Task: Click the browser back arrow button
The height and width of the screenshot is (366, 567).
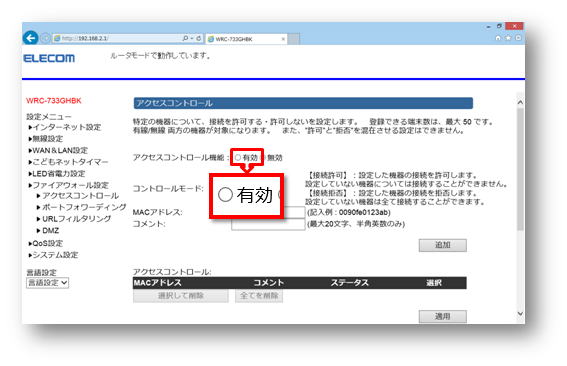Action: 30,38
